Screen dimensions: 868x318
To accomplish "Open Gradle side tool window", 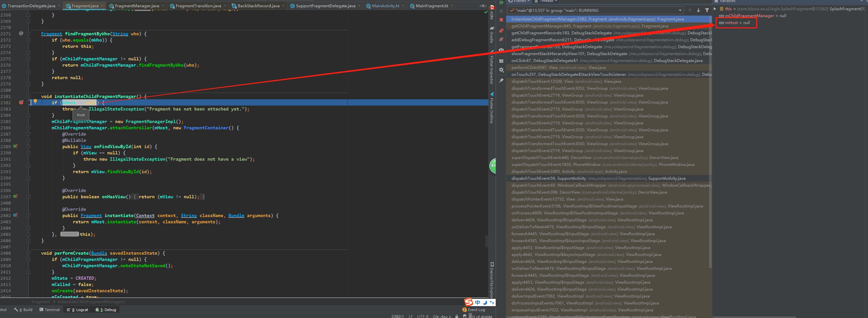I will click(492, 35).
